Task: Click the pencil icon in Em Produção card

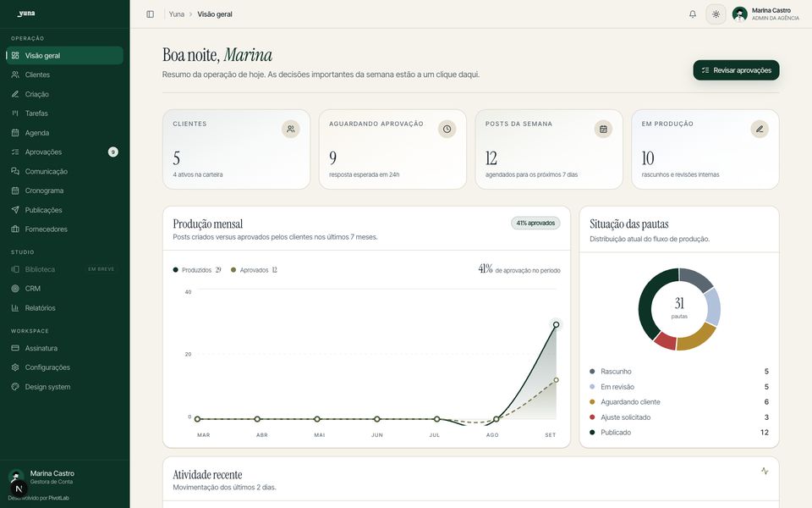Action: click(x=760, y=129)
